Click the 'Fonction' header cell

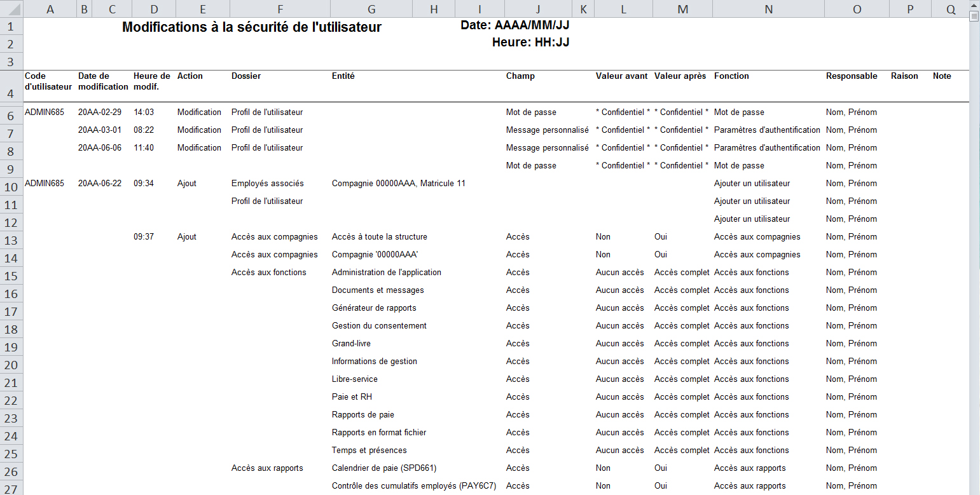pyautogui.click(x=731, y=76)
